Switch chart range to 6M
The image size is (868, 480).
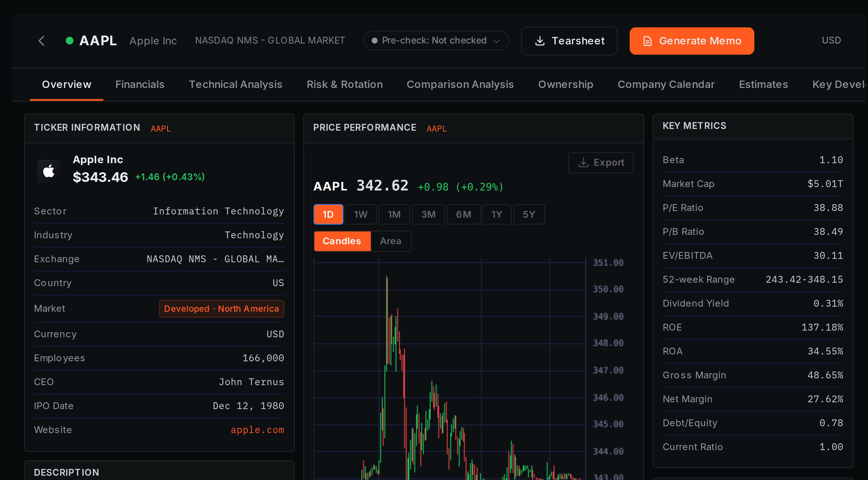(x=463, y=214)
